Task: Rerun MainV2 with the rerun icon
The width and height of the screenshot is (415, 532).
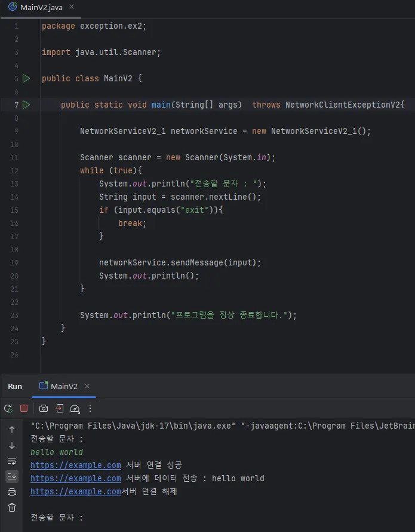Action: [8, 408]
